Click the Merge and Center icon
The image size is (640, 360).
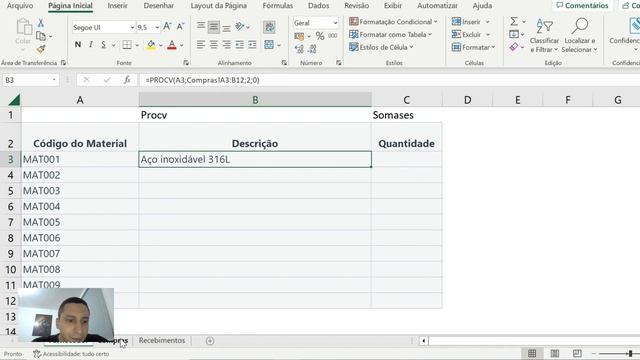point(269,44)
